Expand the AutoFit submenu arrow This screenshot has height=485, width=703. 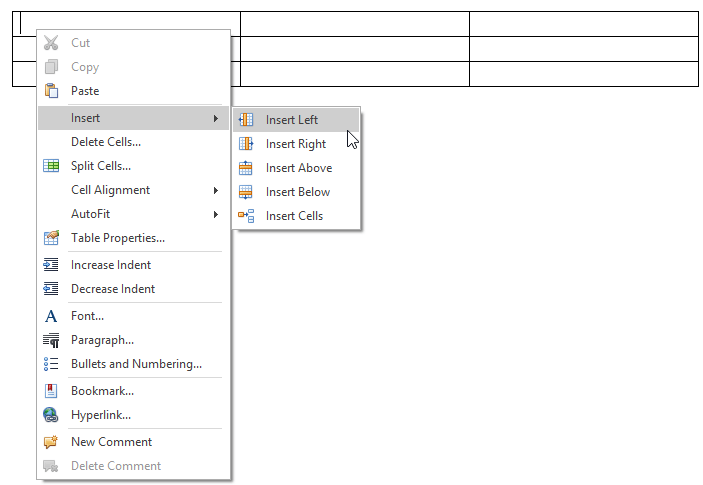216,214
